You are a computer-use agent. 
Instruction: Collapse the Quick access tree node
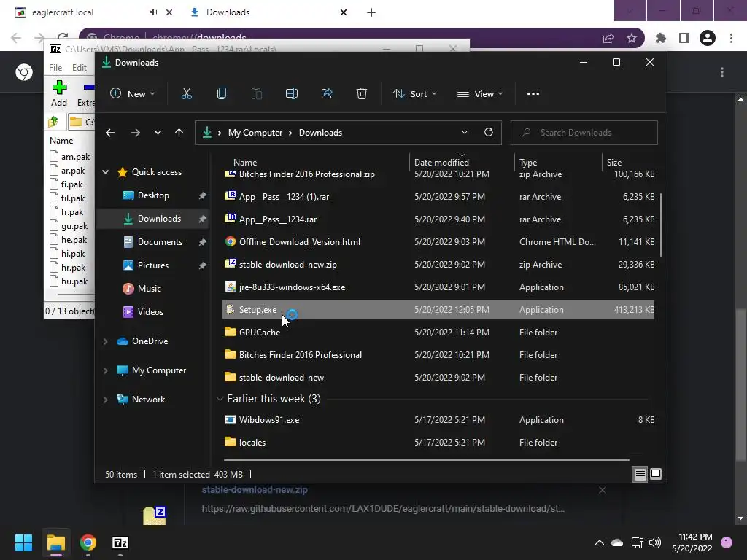tap(106, 172)
